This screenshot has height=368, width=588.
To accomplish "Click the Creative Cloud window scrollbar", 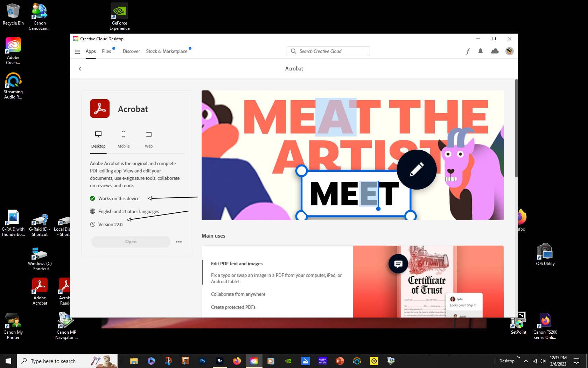I will pos(516,128).
